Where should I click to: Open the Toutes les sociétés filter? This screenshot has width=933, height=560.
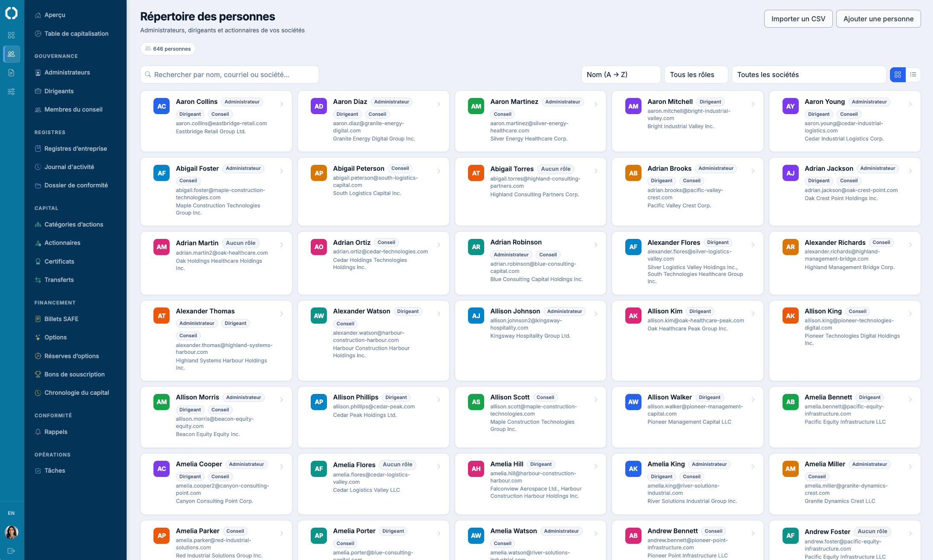click(x=809, y=75)
